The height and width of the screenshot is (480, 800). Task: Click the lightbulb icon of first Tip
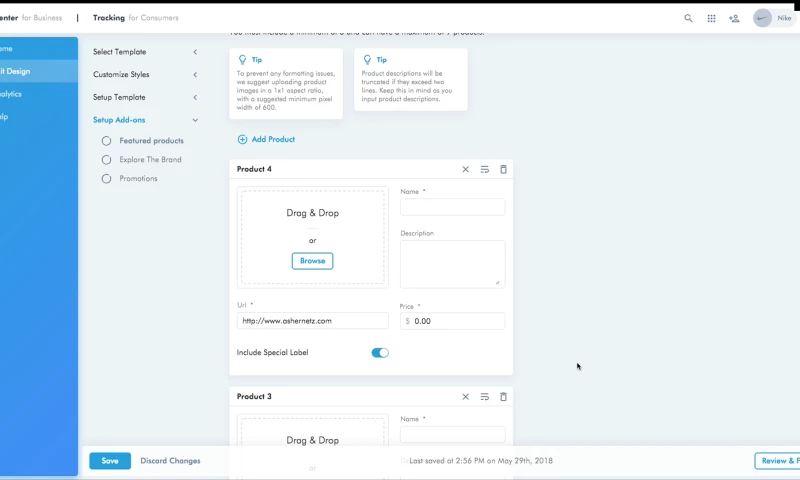click(x=242, y=60)
